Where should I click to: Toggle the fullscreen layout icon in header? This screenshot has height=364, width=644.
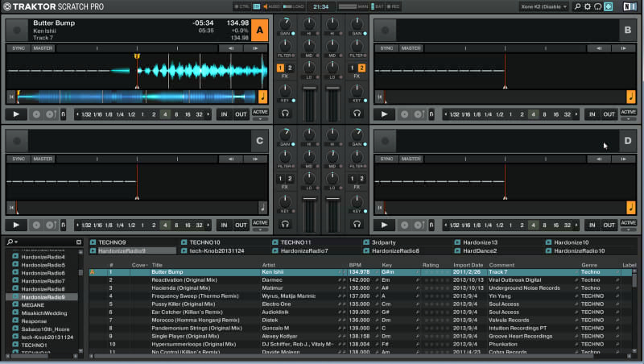click(609, 6)
